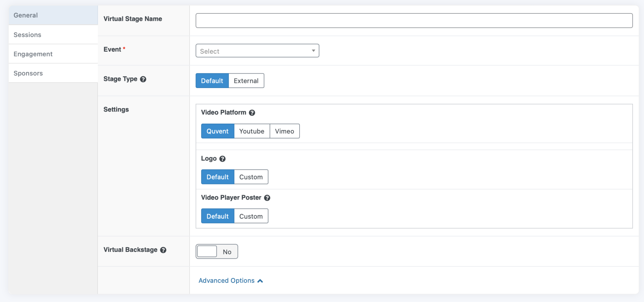Image resolution: width=644 pixels, height=302 pixels.
Task: Select Quvent as video platform
Action: [x=217, y=131]
